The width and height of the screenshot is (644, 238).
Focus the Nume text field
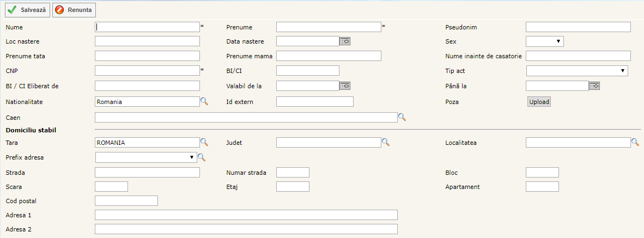point(147,27)
